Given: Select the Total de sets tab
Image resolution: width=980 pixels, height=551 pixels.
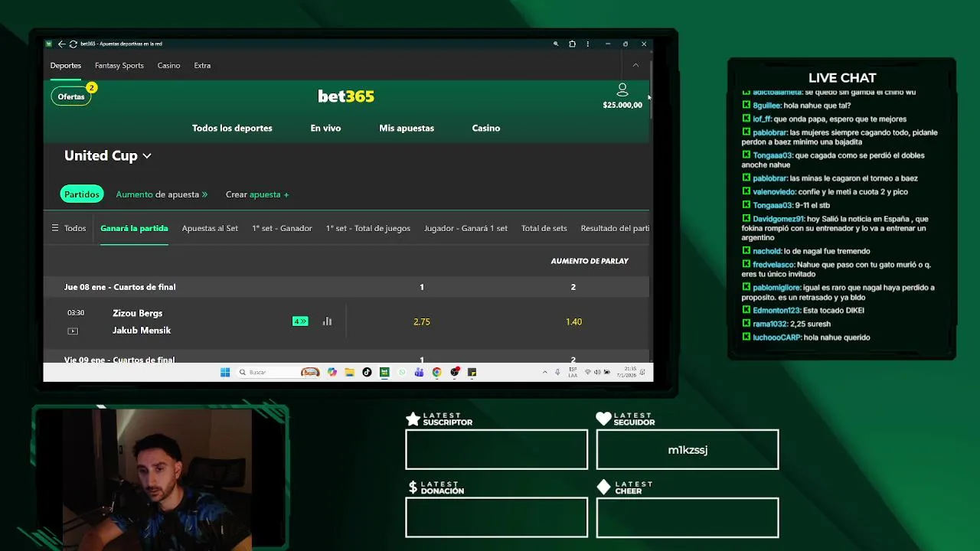Looking at the screenshot, I should coord(544,228).
